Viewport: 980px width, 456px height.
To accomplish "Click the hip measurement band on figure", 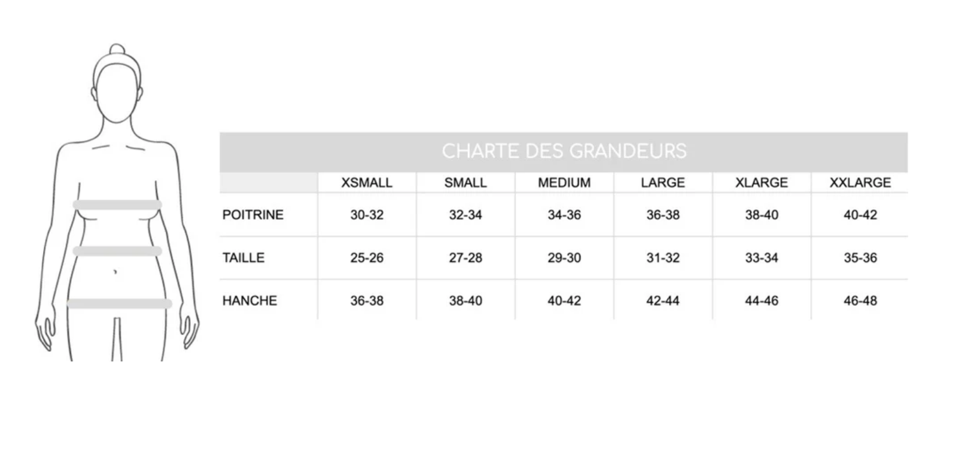I will [119, 304].
